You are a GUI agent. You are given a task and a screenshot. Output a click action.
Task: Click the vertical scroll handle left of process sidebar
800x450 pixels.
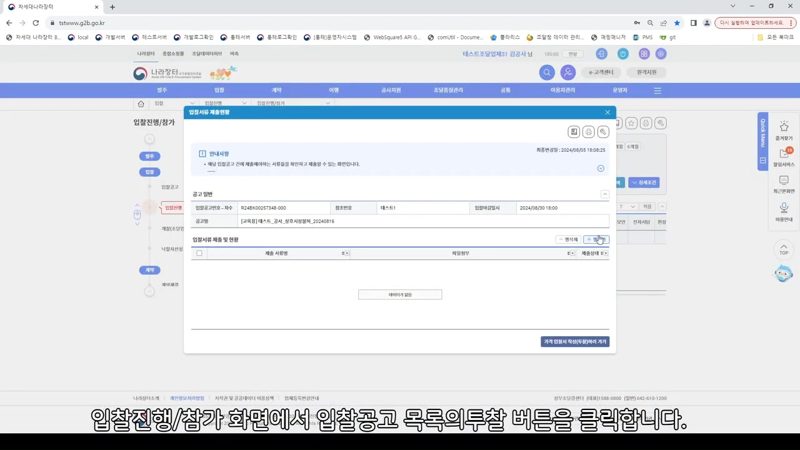pos(137,215)
